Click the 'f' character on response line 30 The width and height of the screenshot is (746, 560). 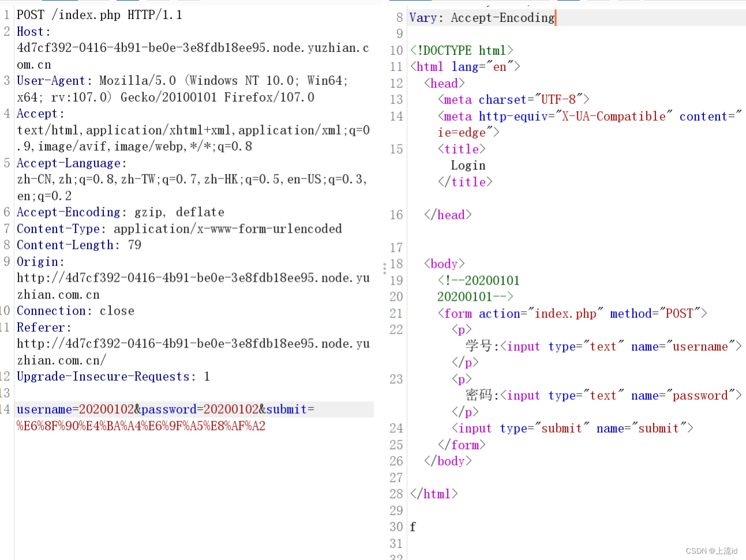pos(413,527)
